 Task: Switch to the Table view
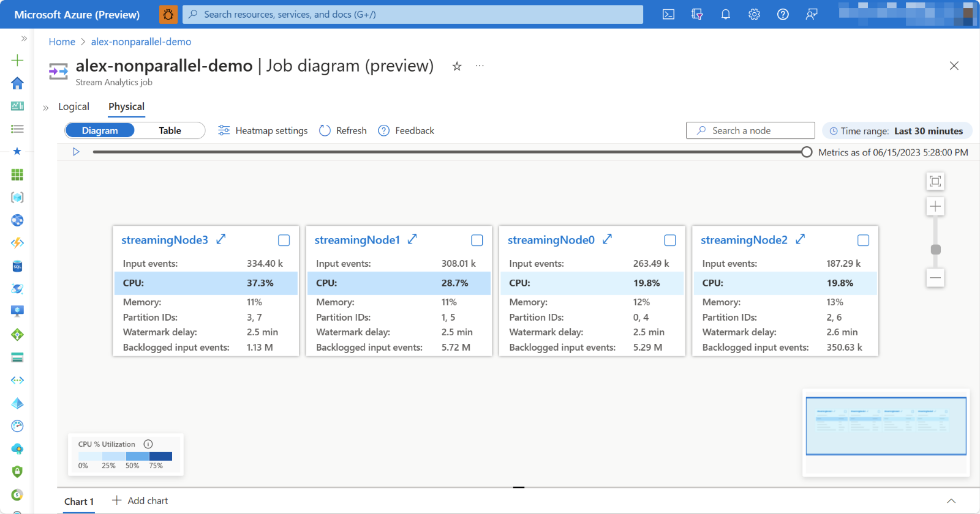pyautogui.click(x=170, y=131)
